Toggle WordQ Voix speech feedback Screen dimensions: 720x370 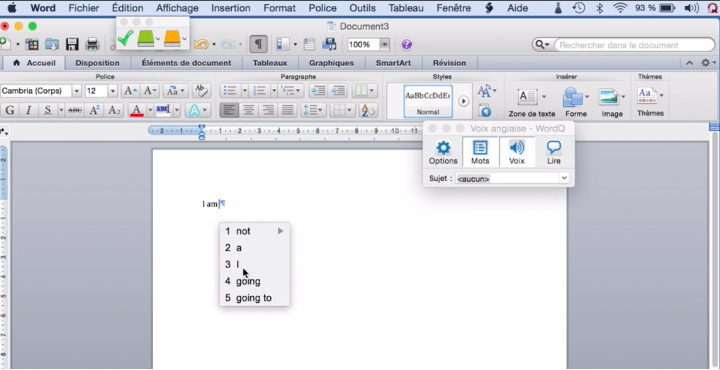[517, 153]
